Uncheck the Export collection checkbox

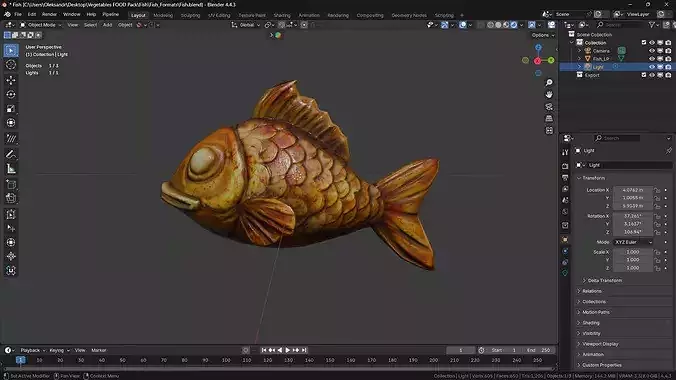pos(644,75)
